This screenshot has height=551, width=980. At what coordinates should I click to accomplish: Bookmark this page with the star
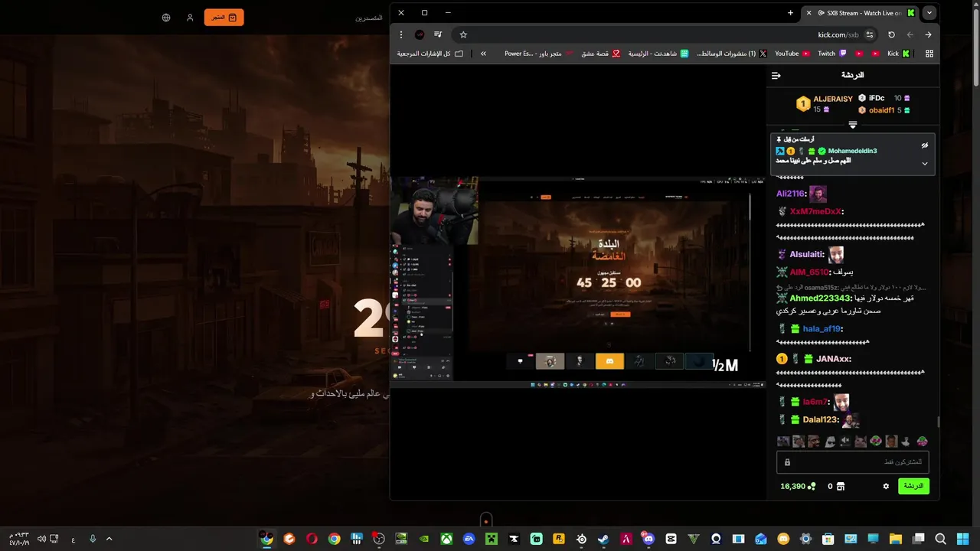pyautogui.click(x=463, y=34)
